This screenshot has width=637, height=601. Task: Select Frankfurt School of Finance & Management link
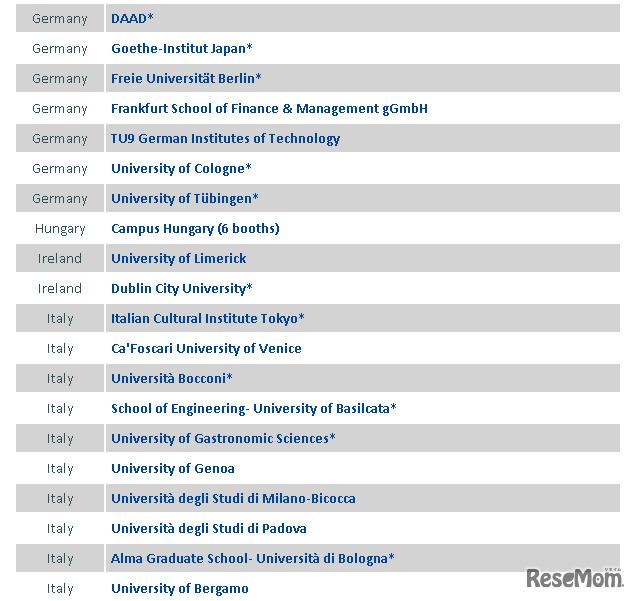click(269, 108)
